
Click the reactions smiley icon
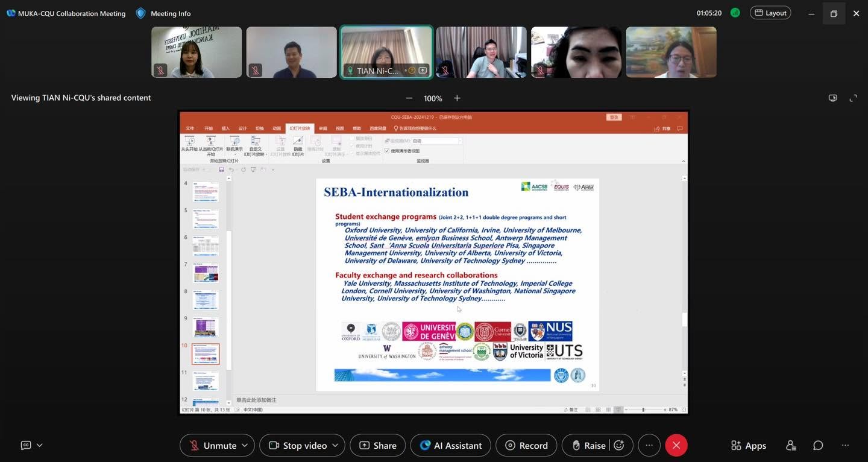click(619, 445)
